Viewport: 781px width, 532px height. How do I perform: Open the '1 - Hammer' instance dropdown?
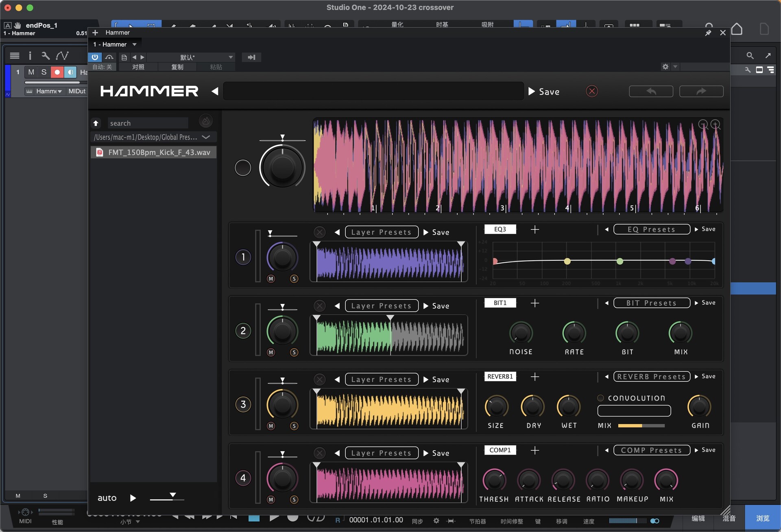[115, 44]
